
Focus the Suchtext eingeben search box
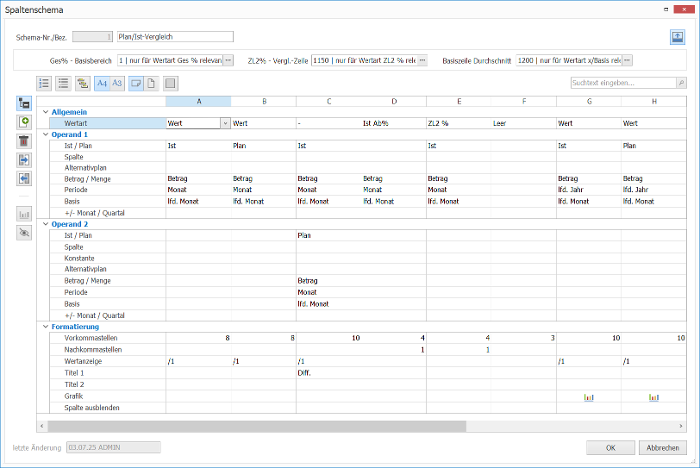pos(624,83)
